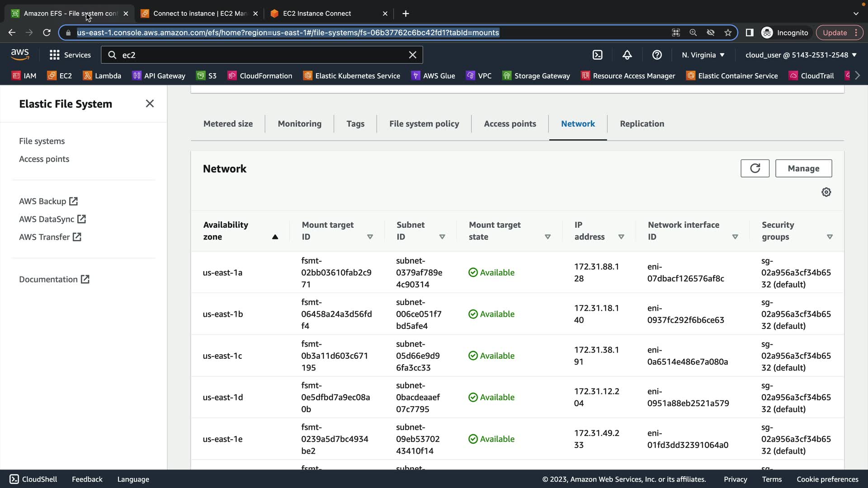Click the help question mark icon
Image resolution: width=868 pixels, height=488 pixels.
click(x=657, y=55)
